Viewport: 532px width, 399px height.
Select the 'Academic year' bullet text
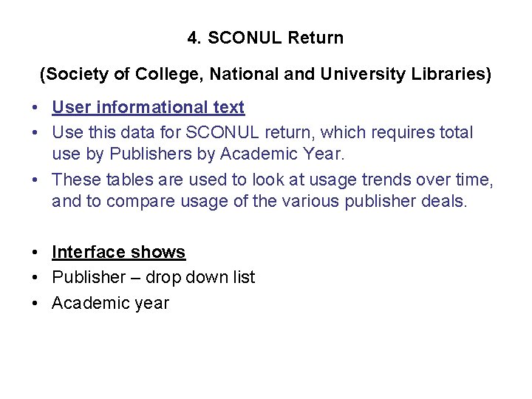(110, 303)
